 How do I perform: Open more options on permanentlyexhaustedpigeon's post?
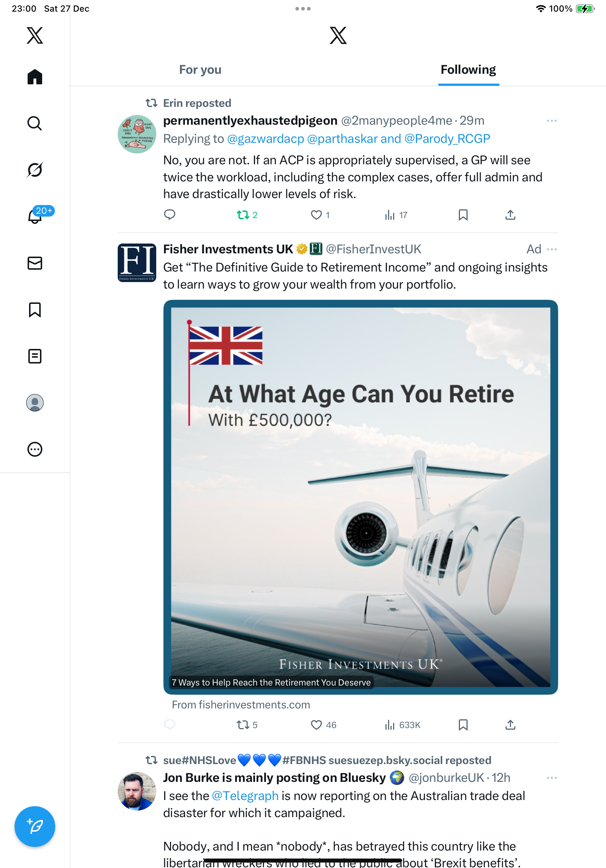click(x=552, y=121)
